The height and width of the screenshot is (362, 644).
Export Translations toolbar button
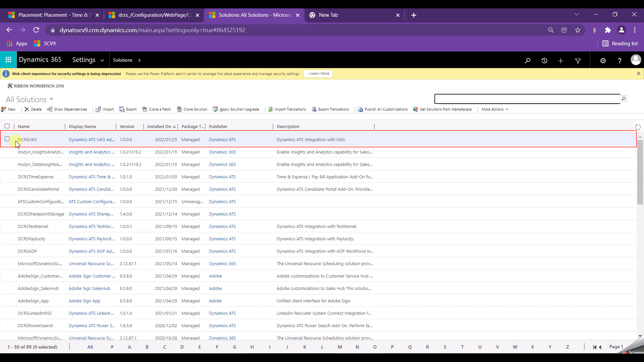(x=330, y=109)
